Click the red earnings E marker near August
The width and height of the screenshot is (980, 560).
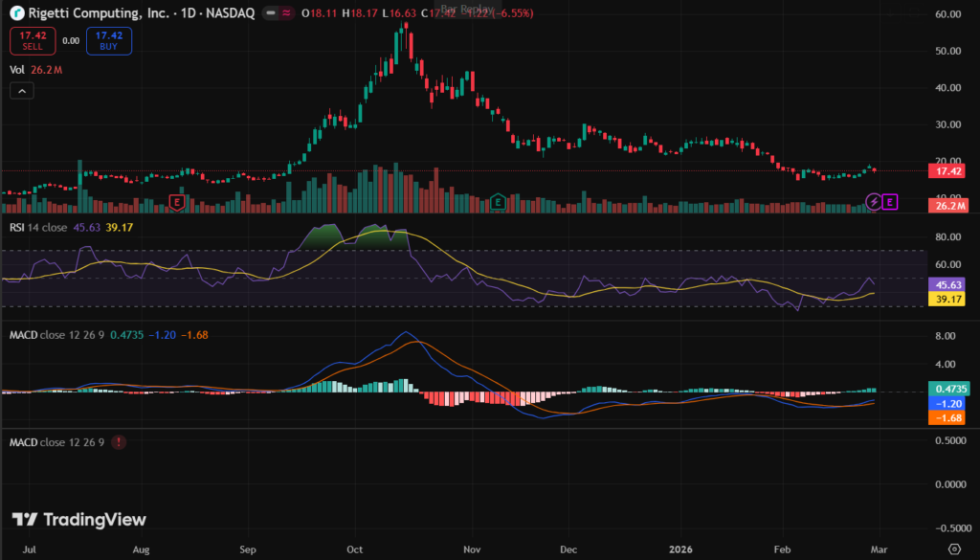(x=176, y=201)
